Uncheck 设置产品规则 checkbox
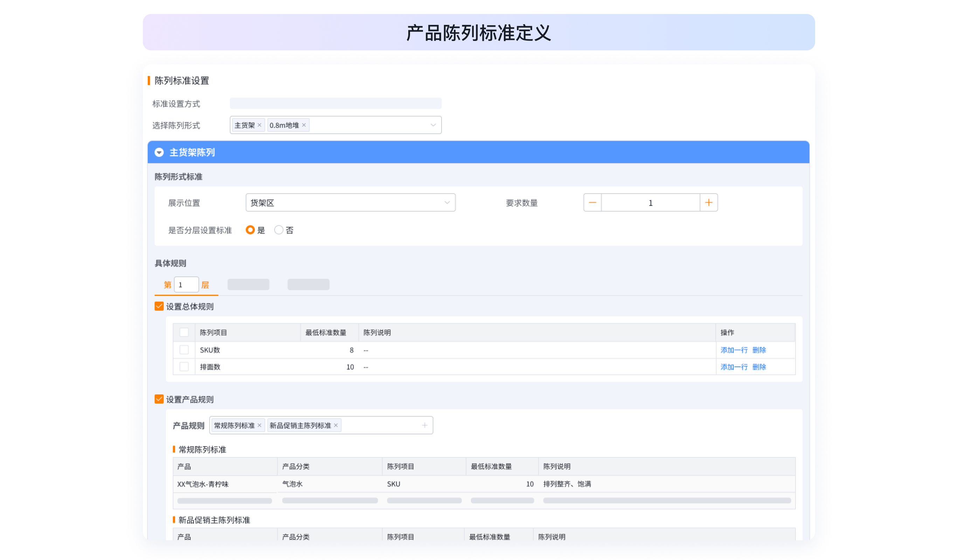The width and height of the screenshot is (958, 560). pyautogui.click(x=159, y=399)
